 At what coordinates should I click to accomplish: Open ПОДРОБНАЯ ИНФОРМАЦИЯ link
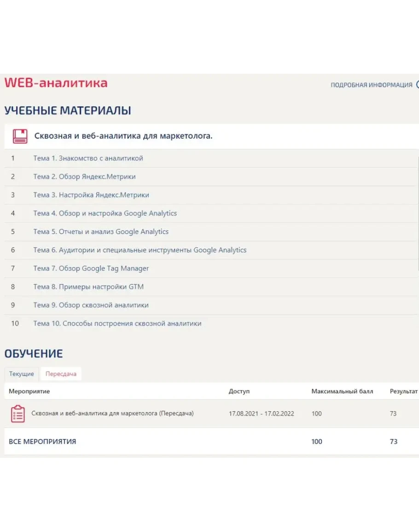click(x=371, y=85)
